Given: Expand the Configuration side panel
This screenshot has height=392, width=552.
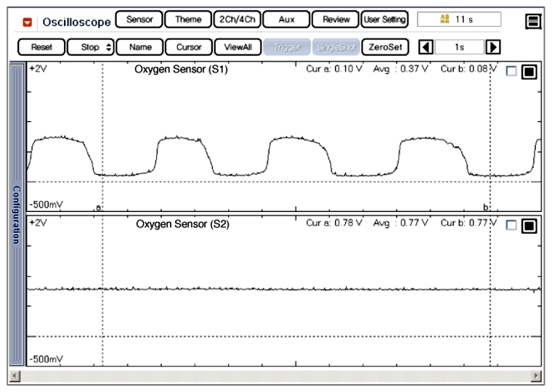Looking at the screenshot, I should point(16,214).
